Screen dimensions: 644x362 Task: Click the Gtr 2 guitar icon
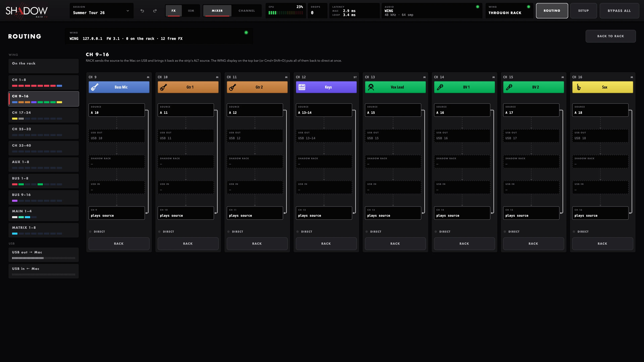(x=232, y=87)
